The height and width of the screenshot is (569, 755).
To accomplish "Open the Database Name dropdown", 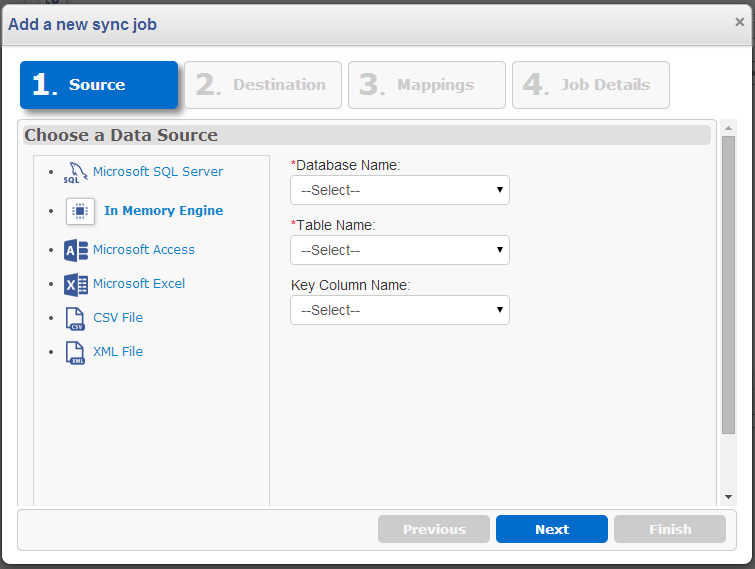I will pyautogui.click(x=400, y=190).
